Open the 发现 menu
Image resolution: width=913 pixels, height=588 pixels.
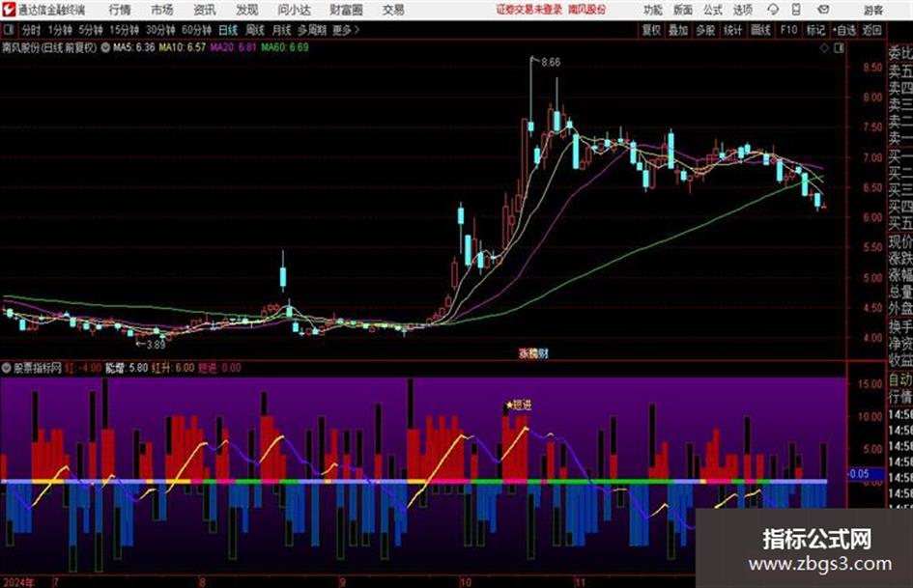(x=247, y=10)
